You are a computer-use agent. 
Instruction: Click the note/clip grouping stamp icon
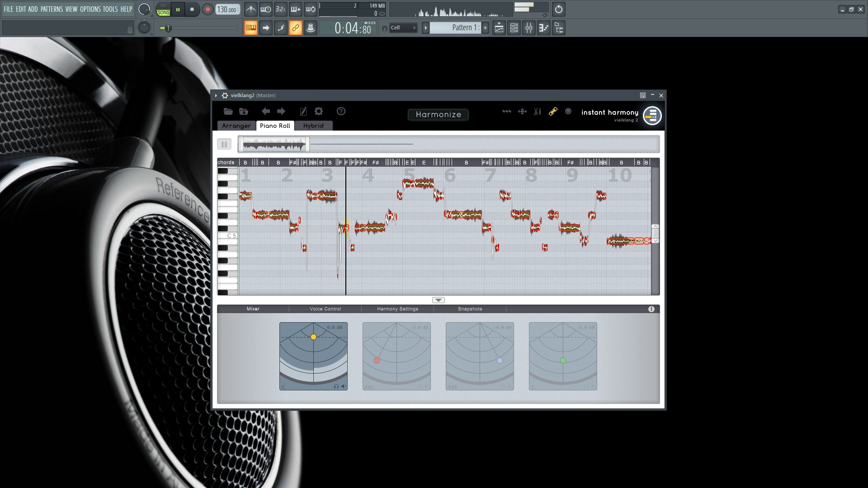[x=311, y=28]
